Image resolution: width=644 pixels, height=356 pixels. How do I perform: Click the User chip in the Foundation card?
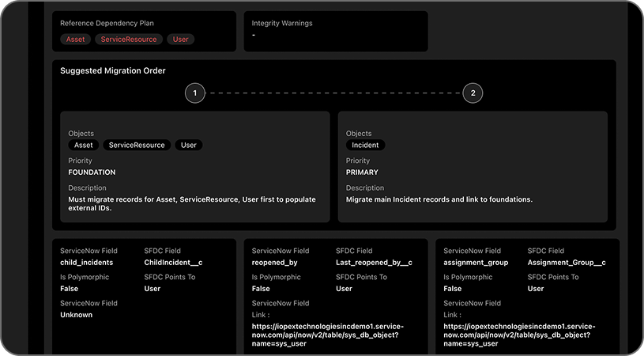(x=189, y=145)
